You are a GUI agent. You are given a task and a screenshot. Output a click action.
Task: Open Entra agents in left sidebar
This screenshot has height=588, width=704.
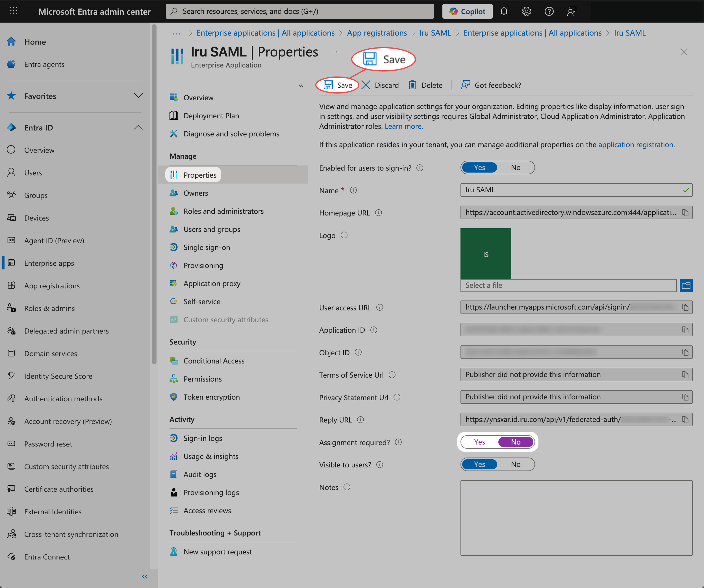tap(44, 64)
